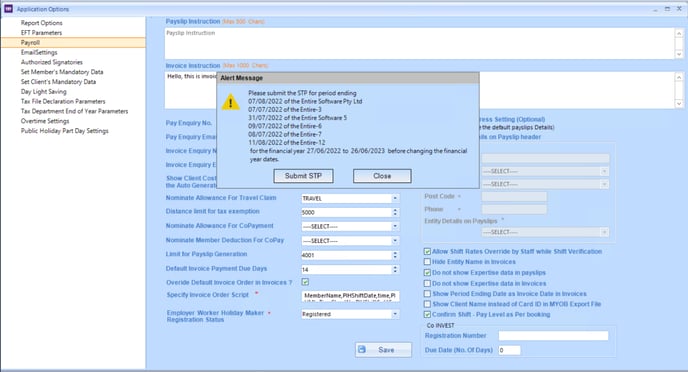
Task: Click the Specify Invoice Order Script field
Action: click(x=350, y=296)
